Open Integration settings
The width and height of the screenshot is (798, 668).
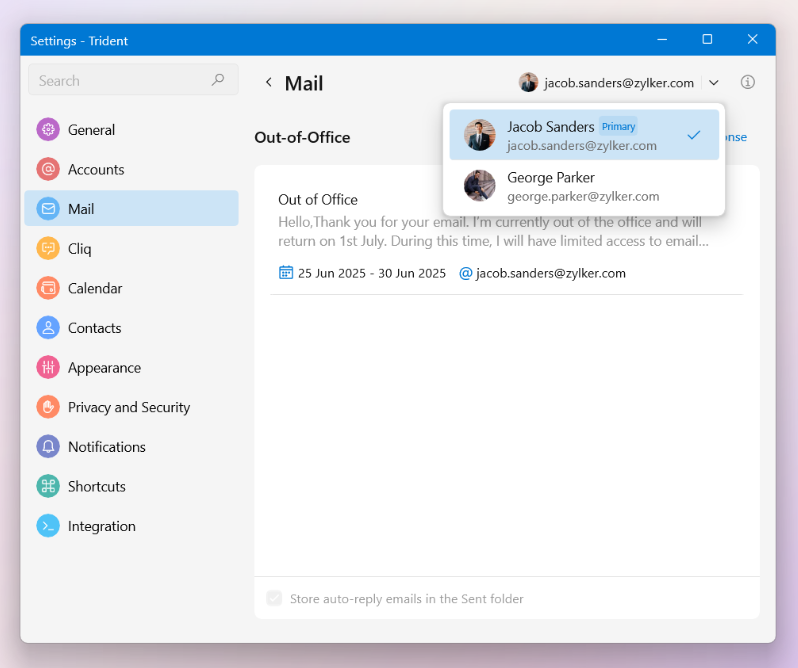click(131, 526)
